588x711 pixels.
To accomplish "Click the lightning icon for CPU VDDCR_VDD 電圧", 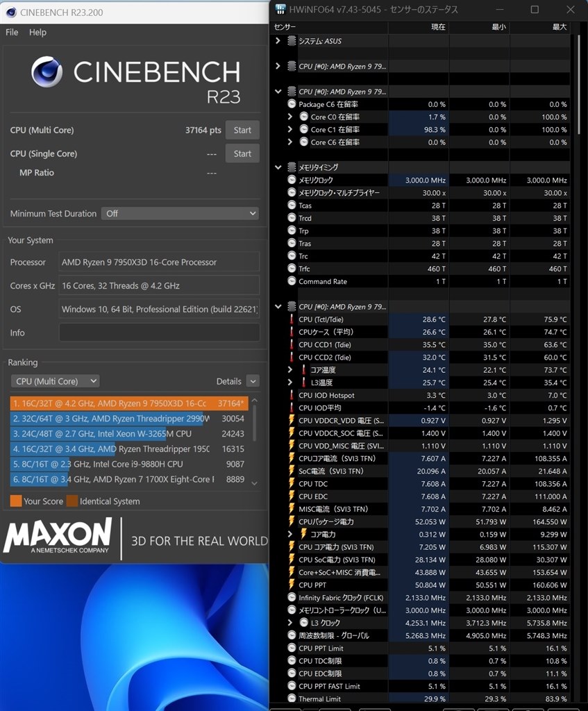I will click(292, 420).
